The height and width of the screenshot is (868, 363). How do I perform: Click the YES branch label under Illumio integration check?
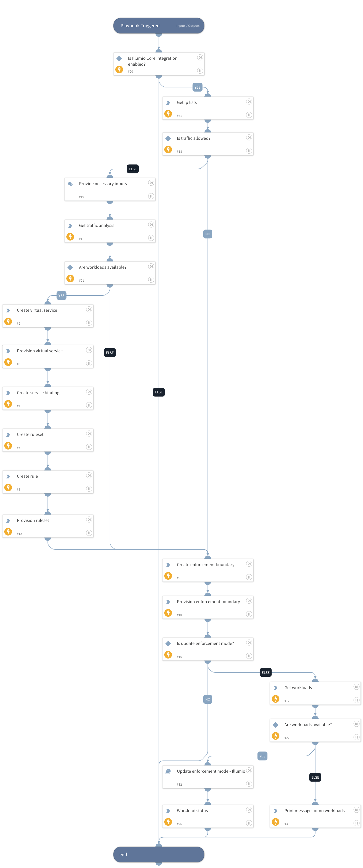coord(197,88)
